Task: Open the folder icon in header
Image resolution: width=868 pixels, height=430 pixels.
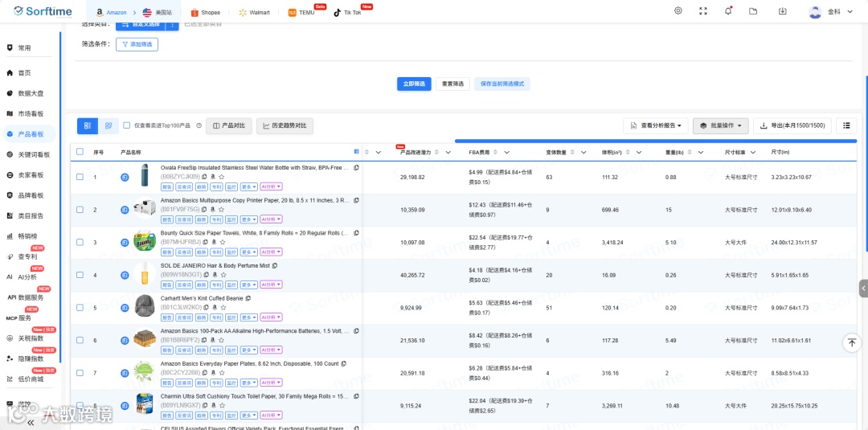Action: point(753,11)
